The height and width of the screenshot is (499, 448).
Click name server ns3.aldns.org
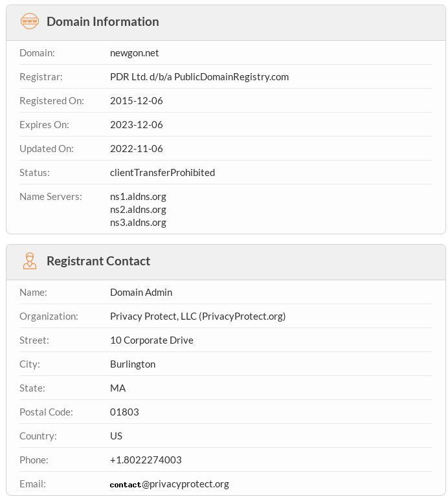138,223
